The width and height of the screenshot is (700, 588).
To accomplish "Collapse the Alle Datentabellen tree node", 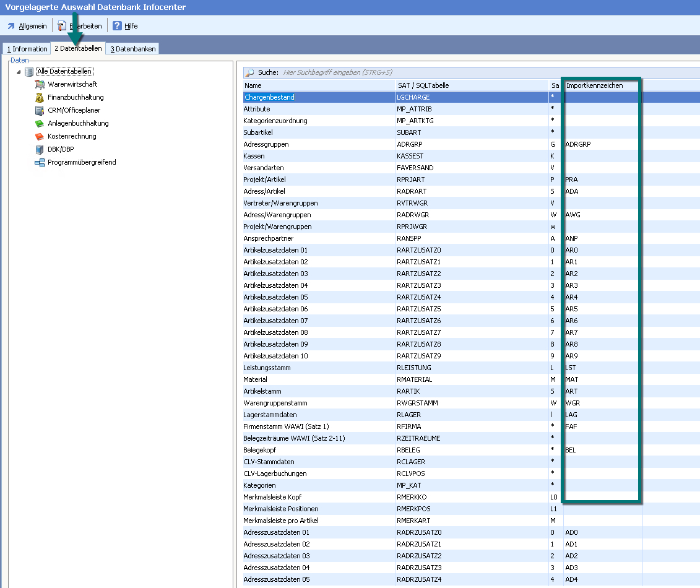I will click(19, 72).
